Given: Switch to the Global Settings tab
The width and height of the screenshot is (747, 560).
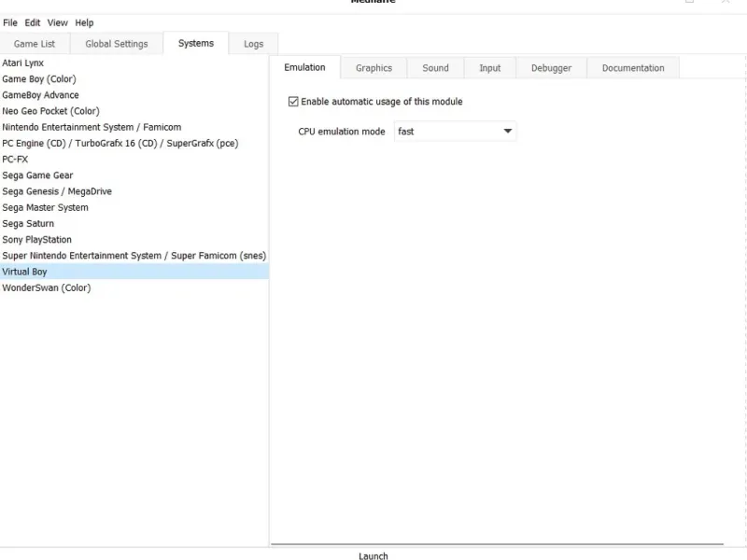Looking at the screenshot, I should (117, 44).
